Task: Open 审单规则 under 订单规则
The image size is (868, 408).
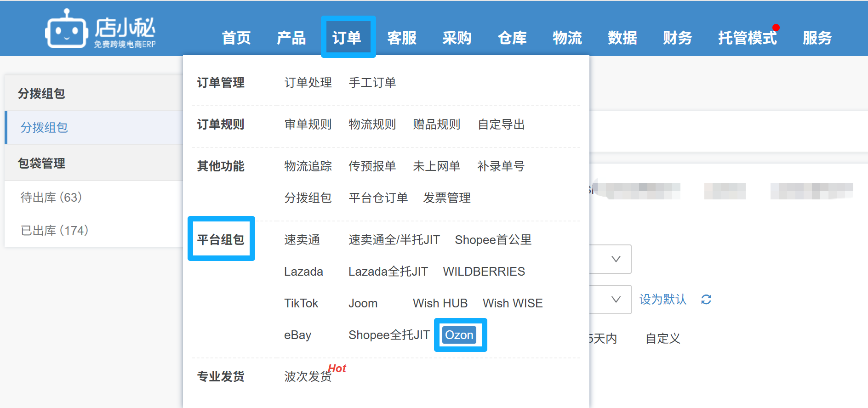Action: tap(308, 124)
